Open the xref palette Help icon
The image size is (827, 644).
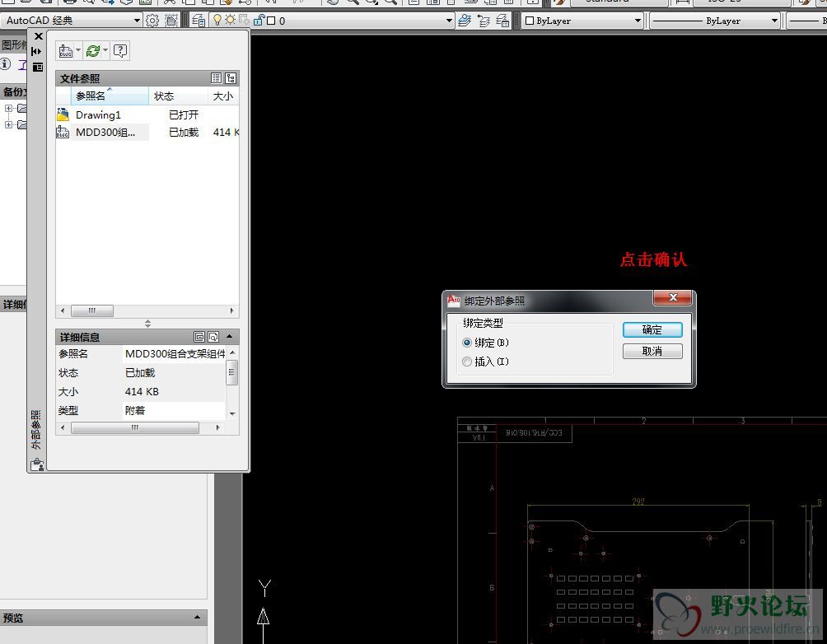coord(120,50)
